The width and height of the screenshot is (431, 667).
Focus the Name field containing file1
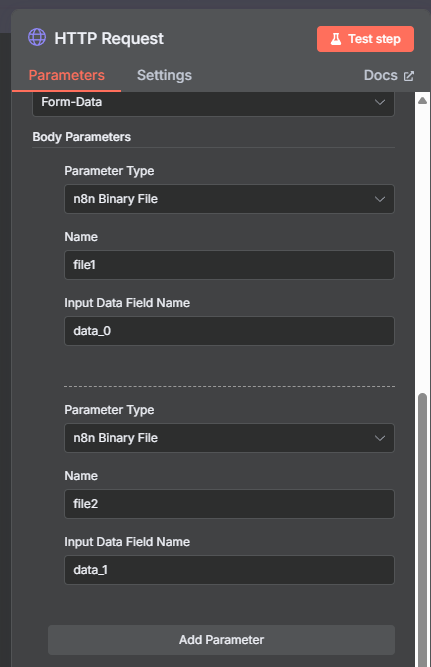[x=229, y=265]
